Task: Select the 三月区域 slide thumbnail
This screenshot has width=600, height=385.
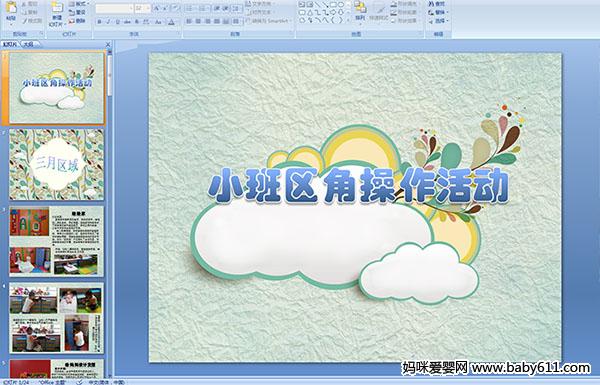Action: (57, 165)
